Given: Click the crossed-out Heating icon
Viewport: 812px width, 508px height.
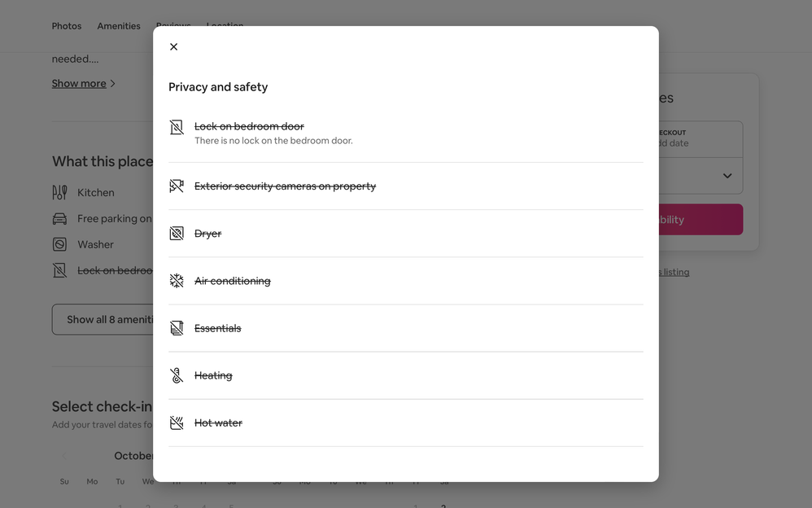Looking at the screenshot, I should click(177, 375).
